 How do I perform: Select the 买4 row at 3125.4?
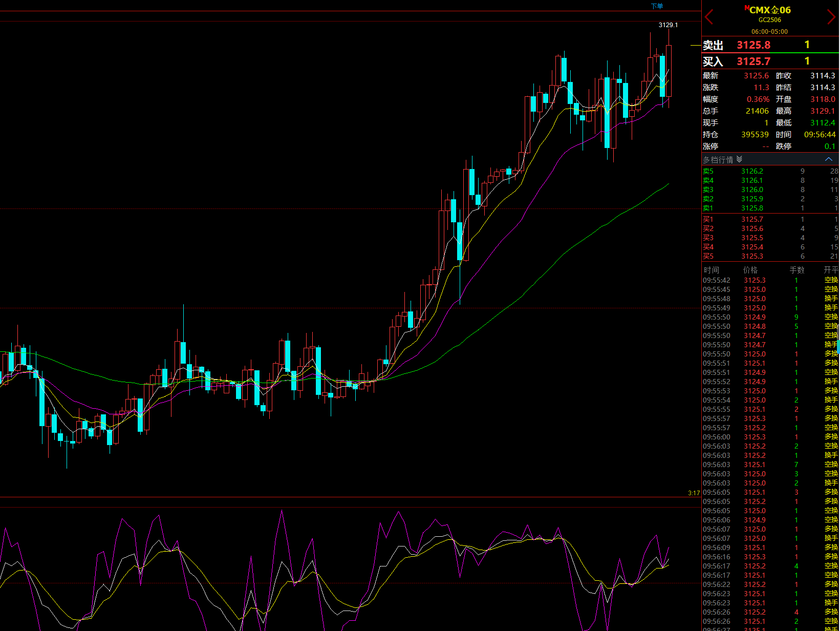770,247
